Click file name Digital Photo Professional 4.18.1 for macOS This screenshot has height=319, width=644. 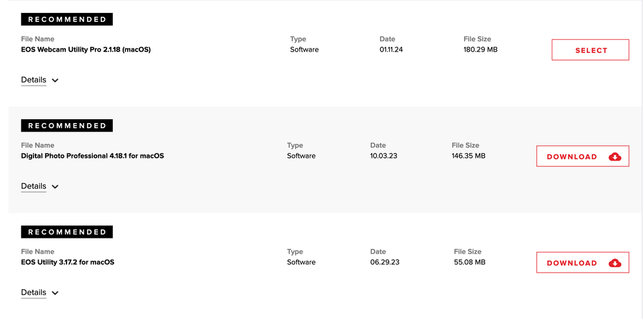tap(92, 155)
